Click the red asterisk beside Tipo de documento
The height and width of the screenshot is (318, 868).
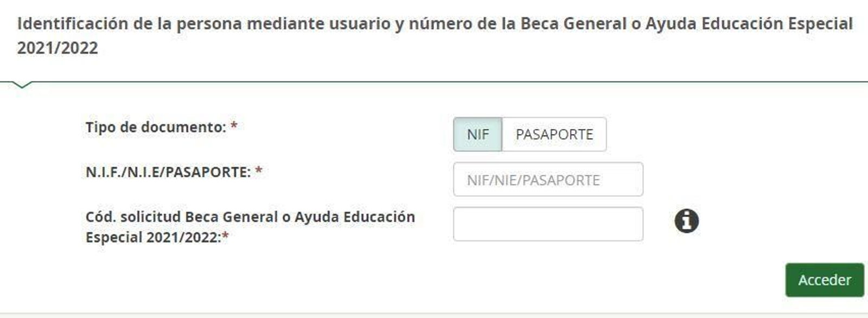click(x=233, y=125)
